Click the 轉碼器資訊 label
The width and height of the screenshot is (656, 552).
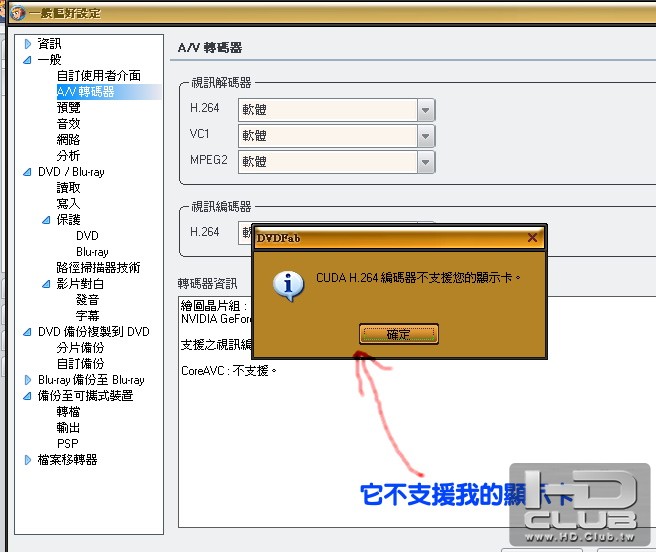208,284
